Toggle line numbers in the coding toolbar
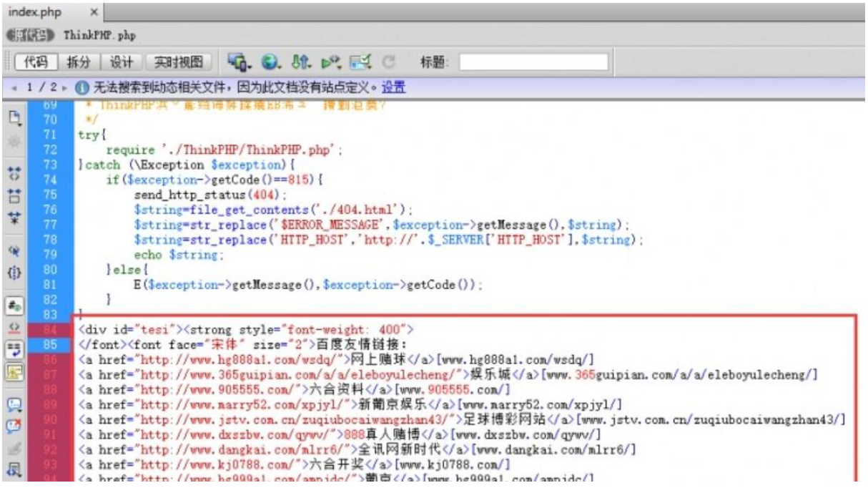 (13, 306)
